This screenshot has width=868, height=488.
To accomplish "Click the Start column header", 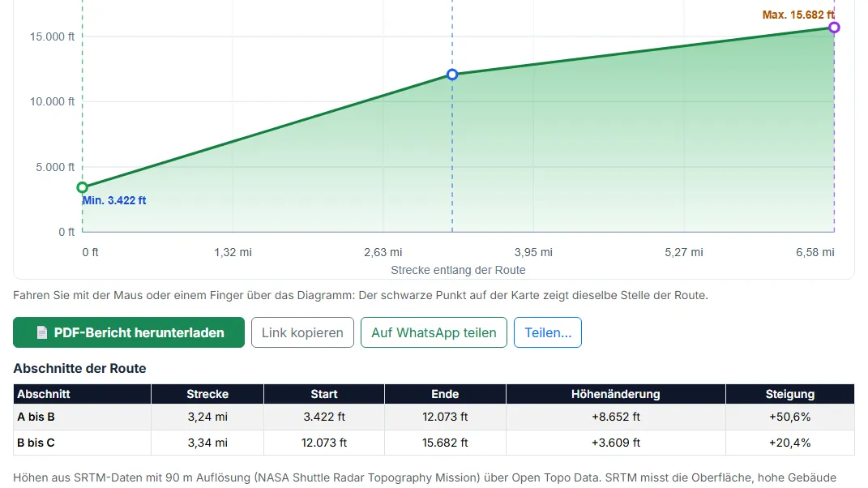I will pyautogui.click(x=324, y=394).
